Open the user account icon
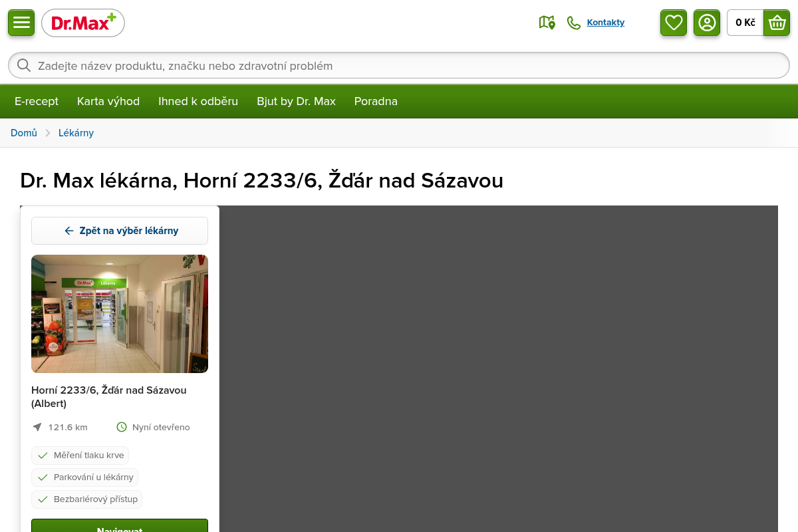The image size is (798, 532). pyautogui.click(x=707, y=23)
